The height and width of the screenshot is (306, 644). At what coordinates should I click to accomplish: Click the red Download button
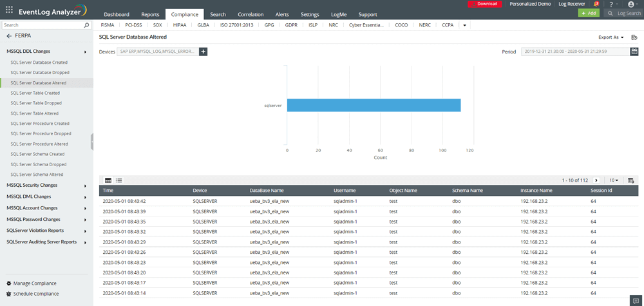click(x=485, y=4)
